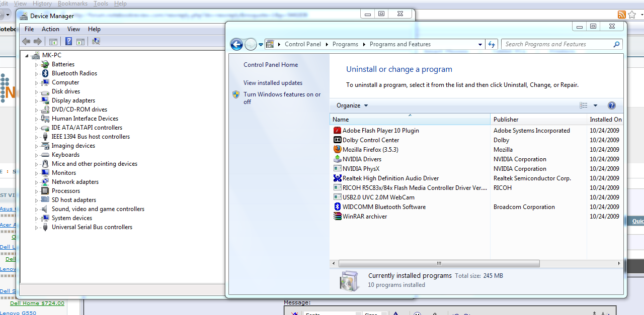Click Back arrow in Device Manager toolbar
Image resolution: width=644 pixels, height=315 pixels.
[26, 42]
